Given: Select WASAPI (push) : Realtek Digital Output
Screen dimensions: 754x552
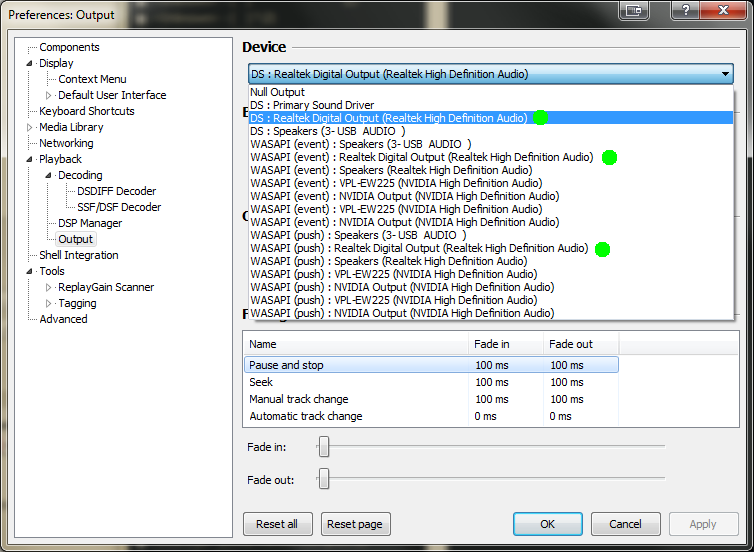Looking at the screenshot, I should 491,248.
